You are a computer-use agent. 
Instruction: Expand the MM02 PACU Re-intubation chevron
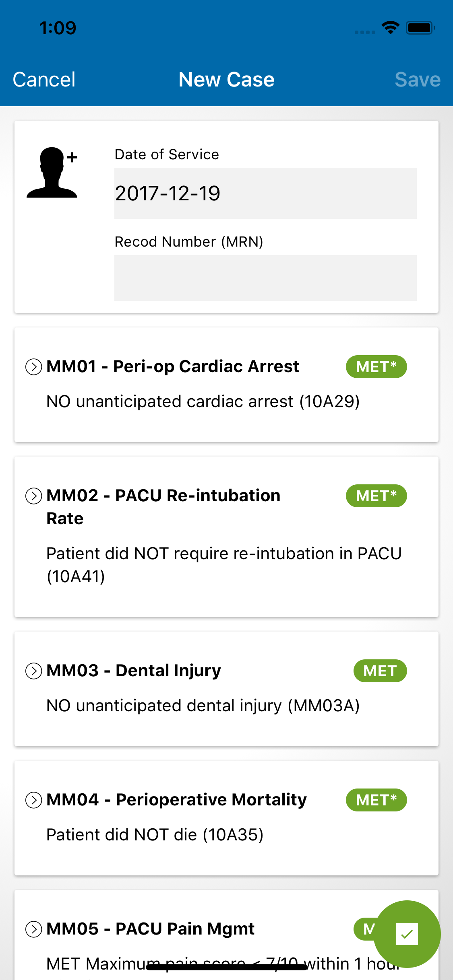click(34, 496)
